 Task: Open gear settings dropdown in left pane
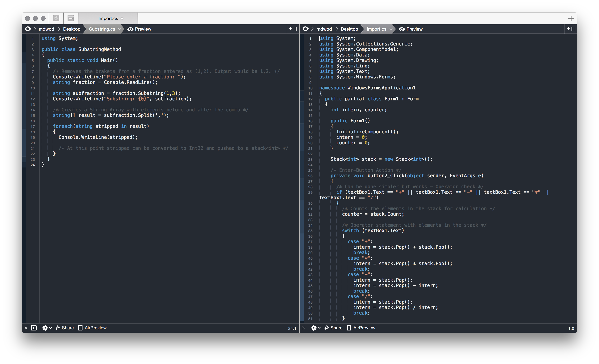click(47, 328)
